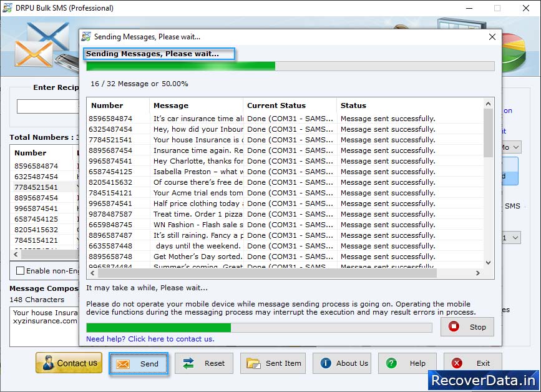Screen dimensions: 541x392
Task: Click the Help question mark icon
Action: coord(391,363)
